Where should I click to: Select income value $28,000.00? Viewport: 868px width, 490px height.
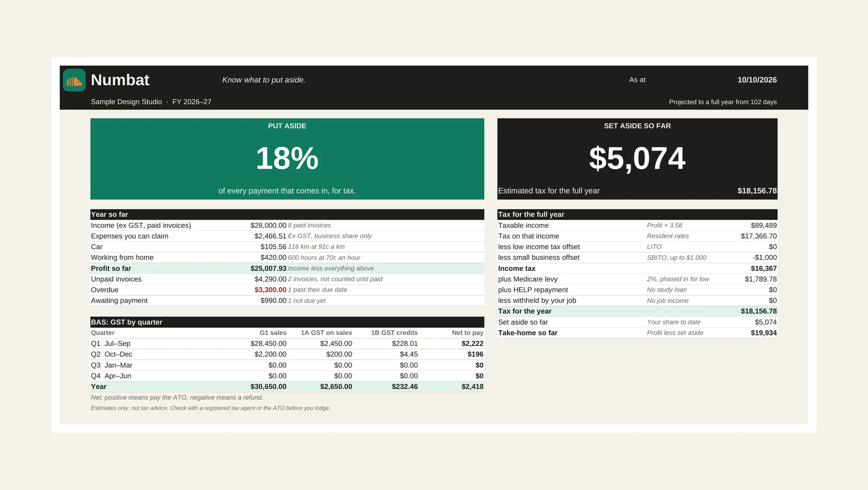[268, 225]
